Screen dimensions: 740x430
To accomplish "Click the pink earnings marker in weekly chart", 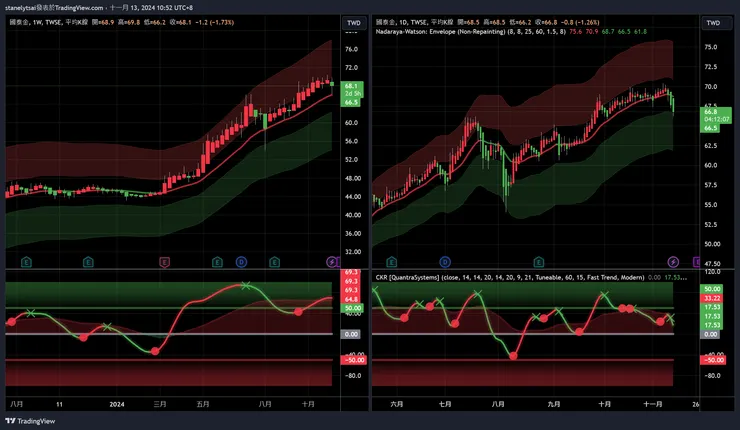I will (164, 262).
